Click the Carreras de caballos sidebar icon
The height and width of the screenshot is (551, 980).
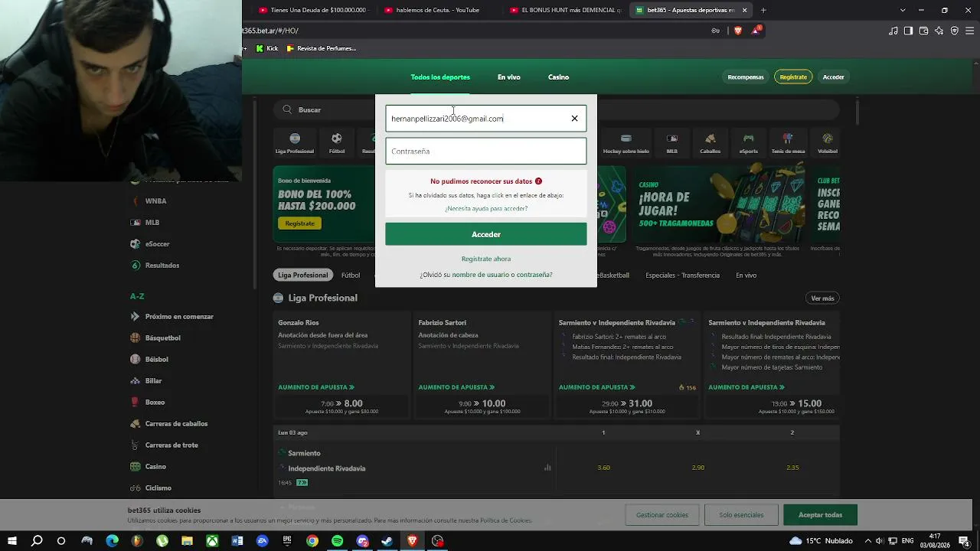coord(136,423)
